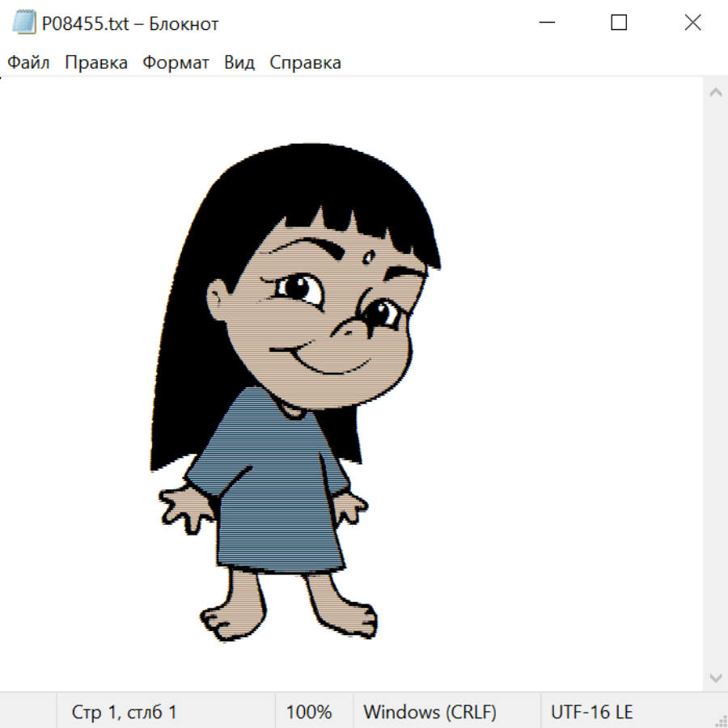Image resolution: width=728 pixels, height=728 pixels.
Task: Open the Формат menu
Action: point(176,63)
